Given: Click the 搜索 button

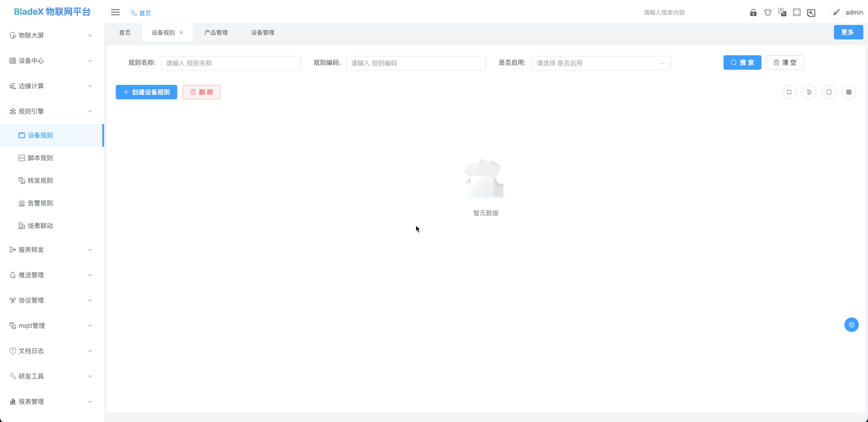Looking at the screenshot, I should click(742, 63).
